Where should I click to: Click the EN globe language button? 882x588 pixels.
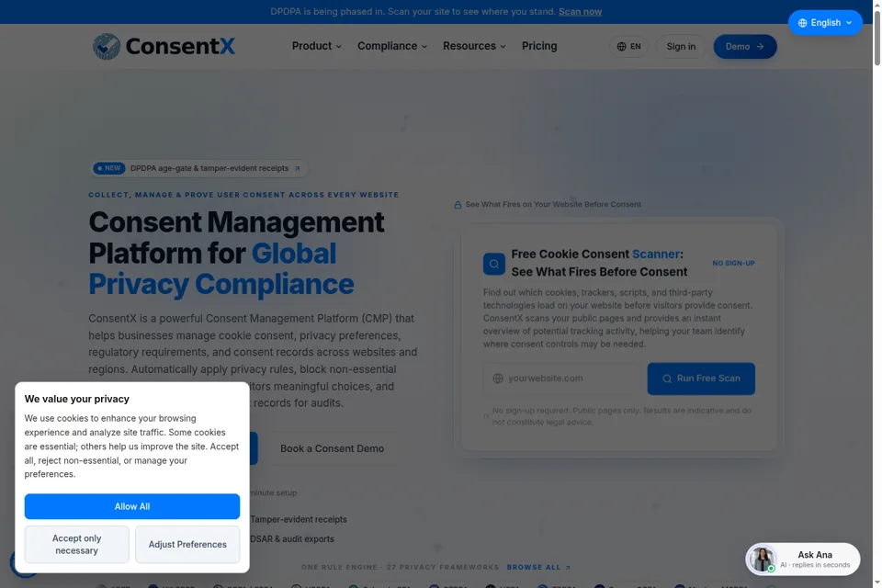coord(628,47)
